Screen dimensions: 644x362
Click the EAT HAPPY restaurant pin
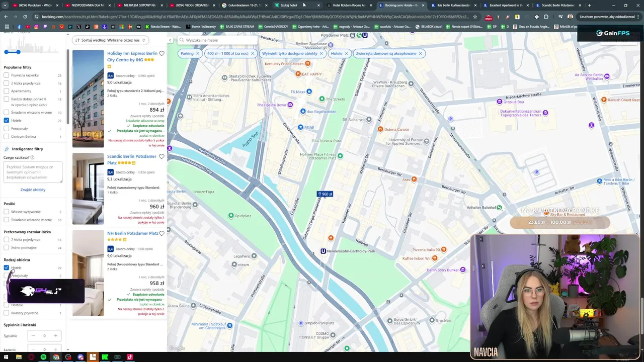(x=298, y=74)
